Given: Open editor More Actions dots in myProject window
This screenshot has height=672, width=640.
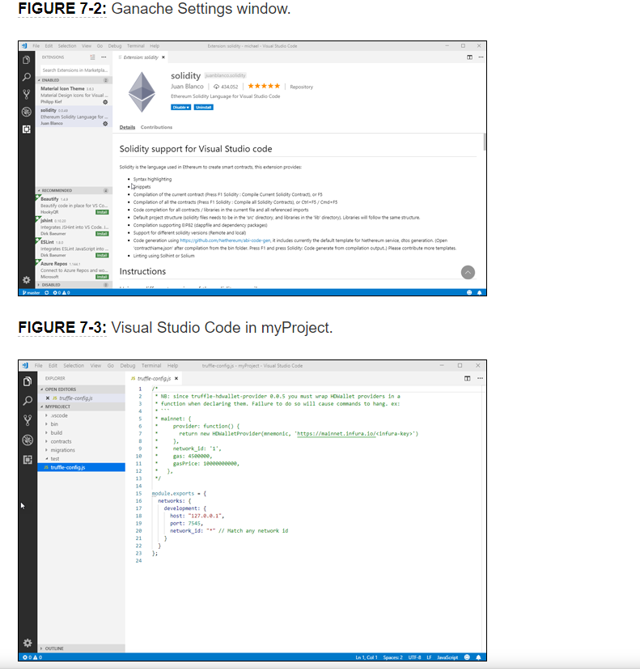Looking at the screenshot, I should (x=480, y=378).
